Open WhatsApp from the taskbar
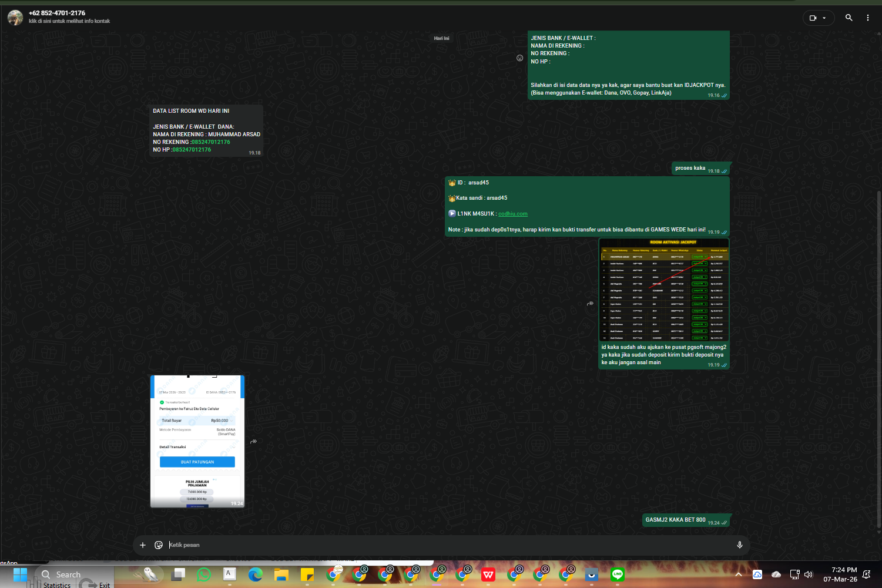This screenshot has height=588, width=882. click(204, 574)
